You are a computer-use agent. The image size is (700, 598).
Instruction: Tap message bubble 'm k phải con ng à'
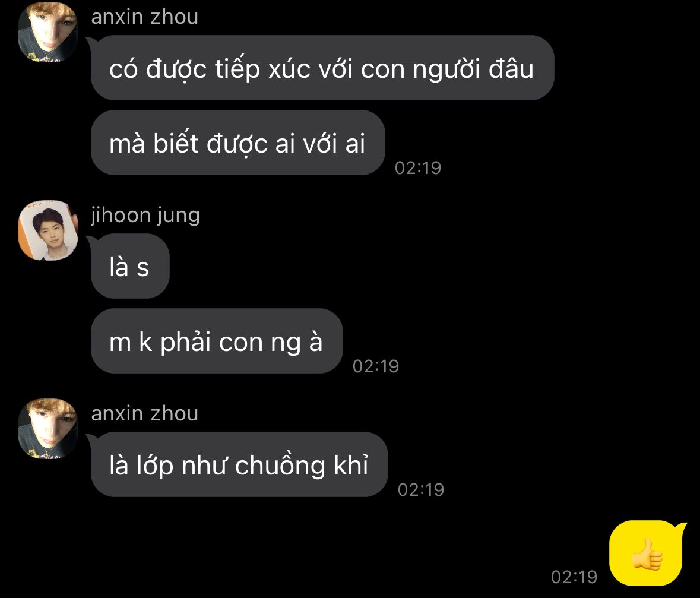tap(217, 341)
